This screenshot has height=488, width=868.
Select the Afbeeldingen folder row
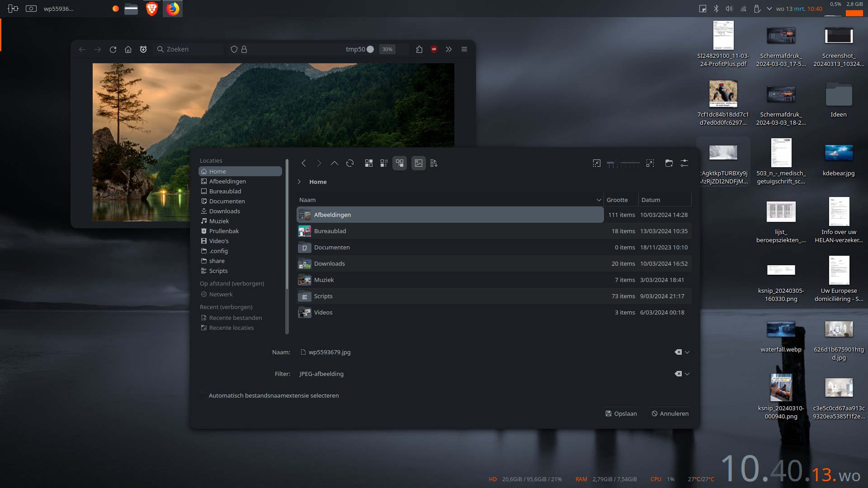[494, 215]
